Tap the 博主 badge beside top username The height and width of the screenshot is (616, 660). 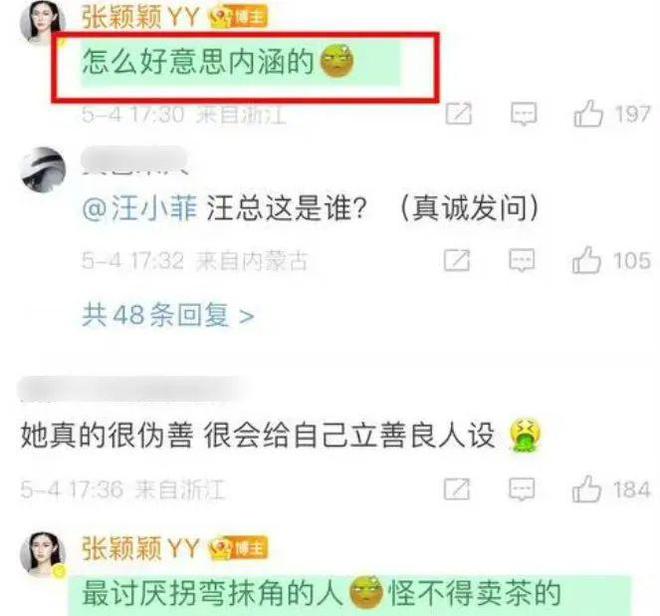click(x=239, y=18)
